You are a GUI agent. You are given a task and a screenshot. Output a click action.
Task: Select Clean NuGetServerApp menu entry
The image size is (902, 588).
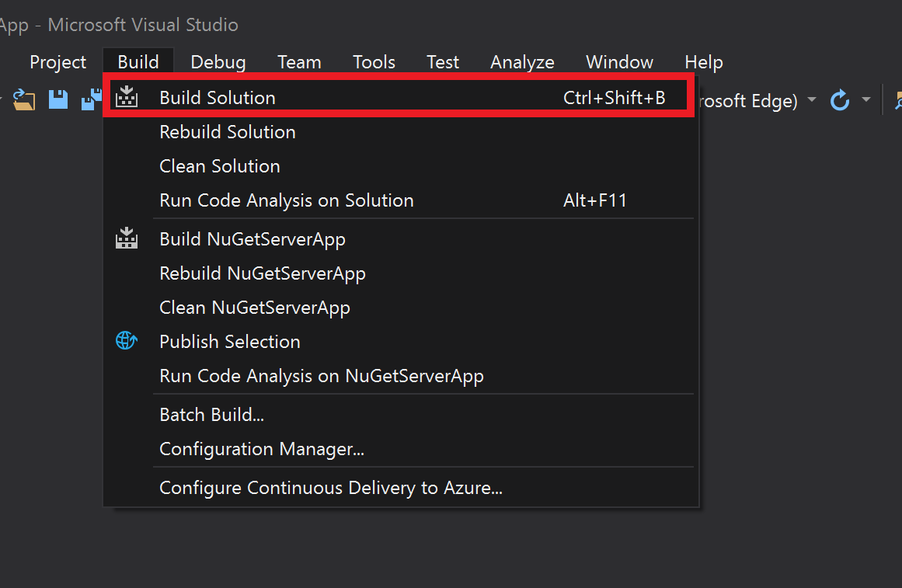point(400,308)
